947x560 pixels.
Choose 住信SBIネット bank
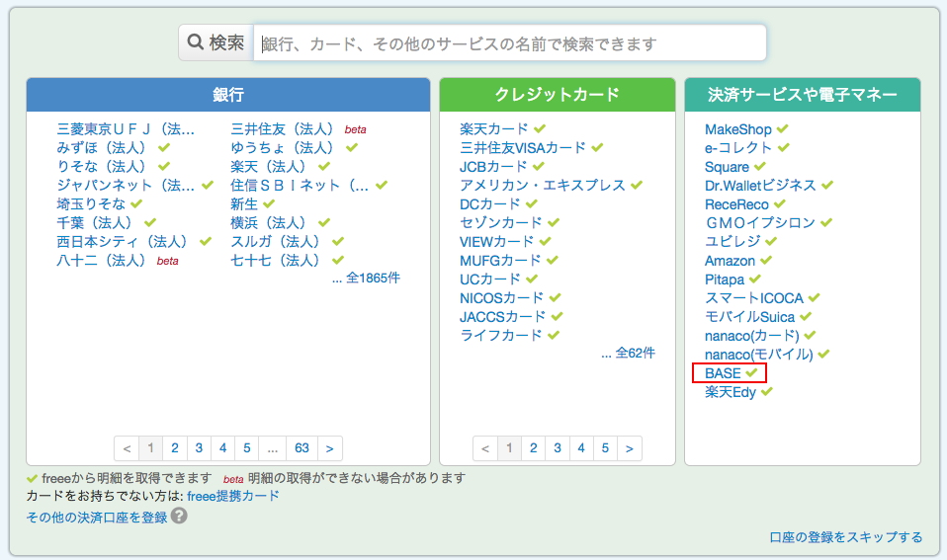point(299,186)
